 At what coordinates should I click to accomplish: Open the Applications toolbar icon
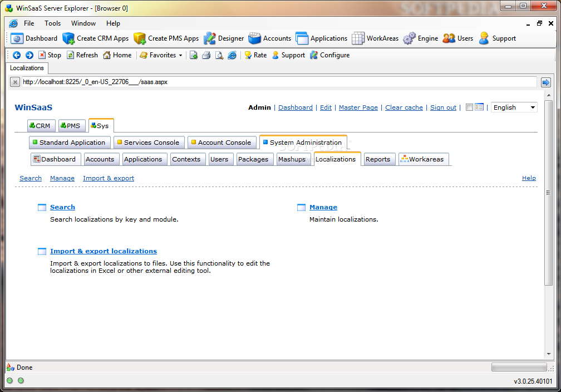tap(302, 38)
